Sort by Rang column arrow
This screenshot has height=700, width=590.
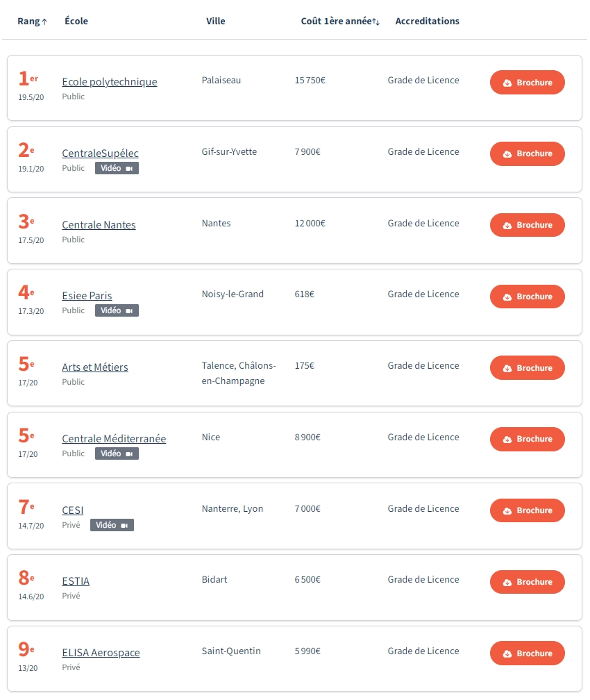[44, 22]
